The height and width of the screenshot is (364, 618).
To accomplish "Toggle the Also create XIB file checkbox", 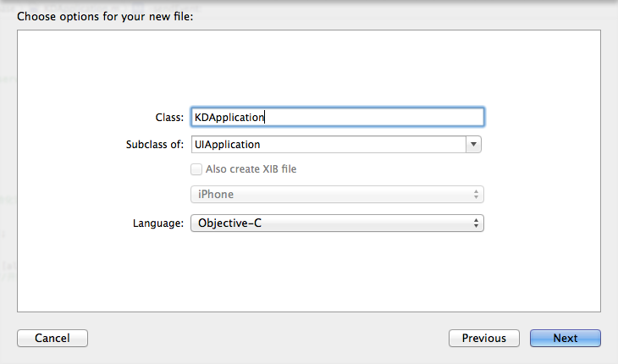I will click(x=197, y=168).
